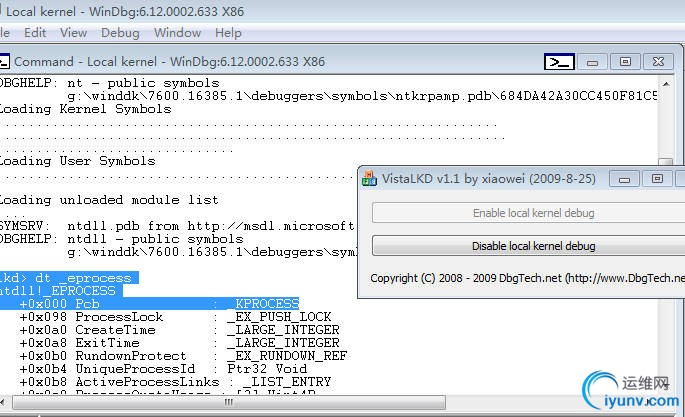Image resolution: width=685 pixels, height=417 pixels.
Task: Click the '+0x0b4 UniqueProcessId' row
Action: coord(163,369)
